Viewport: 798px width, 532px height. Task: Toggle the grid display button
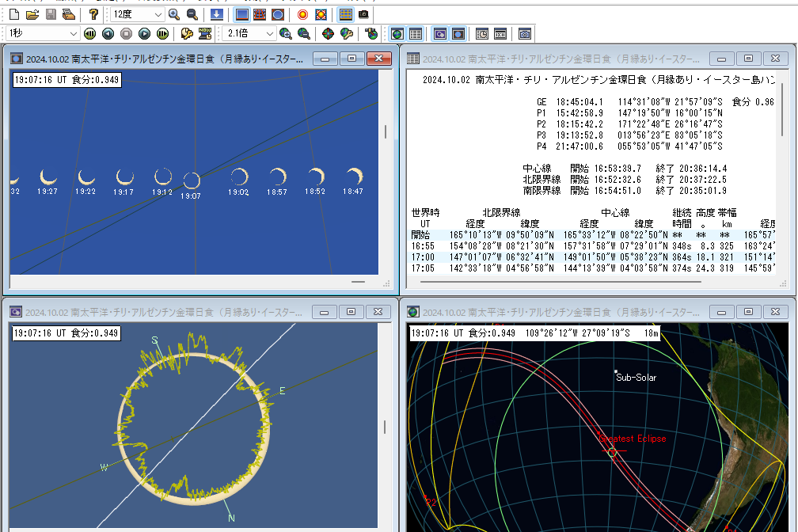[345, 15]
